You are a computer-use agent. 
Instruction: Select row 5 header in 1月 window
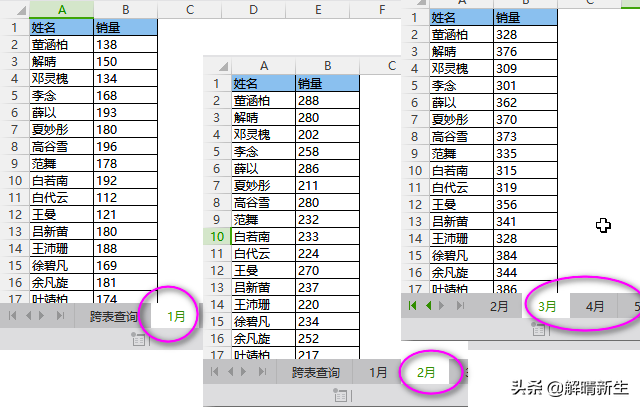tap(15, 95)
